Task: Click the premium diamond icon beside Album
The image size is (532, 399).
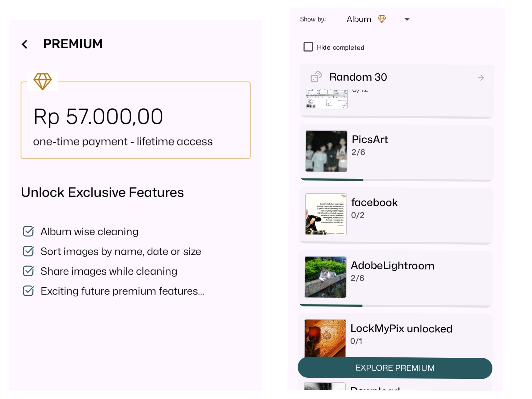Action: (382, 19)
